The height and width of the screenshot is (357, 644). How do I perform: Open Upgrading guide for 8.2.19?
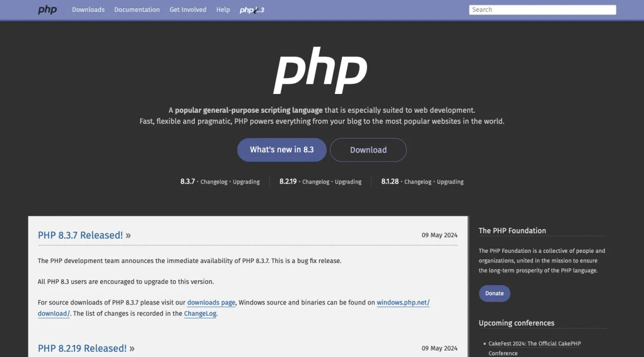coord(348,182)
